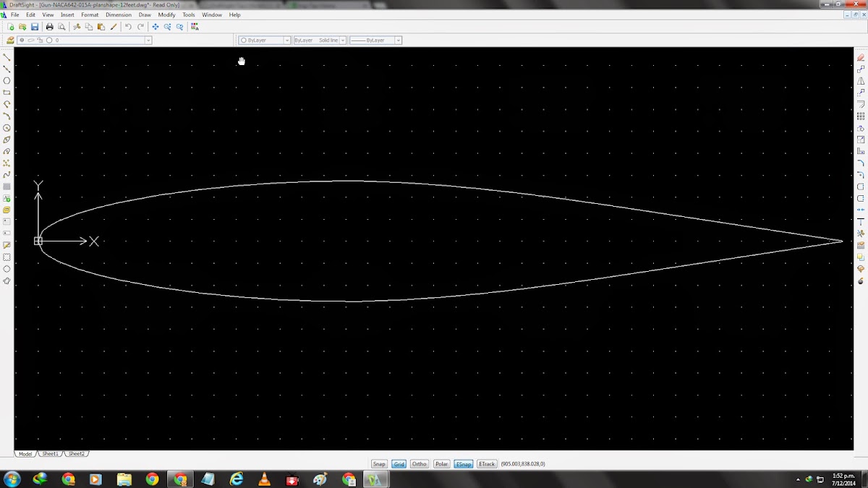Image resolution: width=868 pixels, height=488 pixels.
Task: Open the Draw menu
Action: 145,14
